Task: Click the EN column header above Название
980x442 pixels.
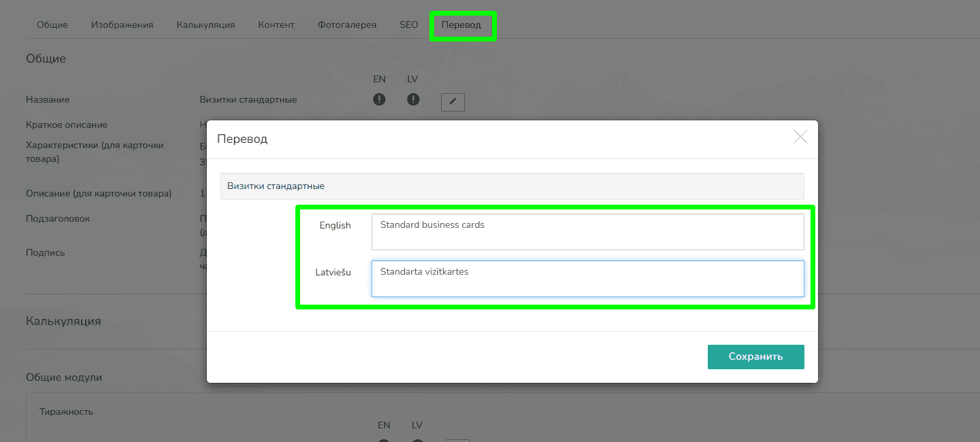Action: (380, 80)
